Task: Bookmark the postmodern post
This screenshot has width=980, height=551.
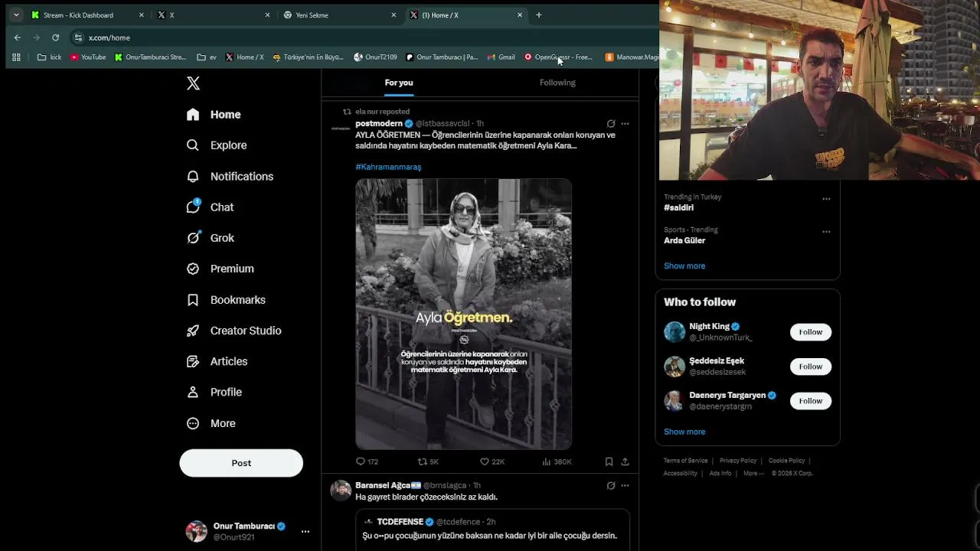Action: [609, 461]
